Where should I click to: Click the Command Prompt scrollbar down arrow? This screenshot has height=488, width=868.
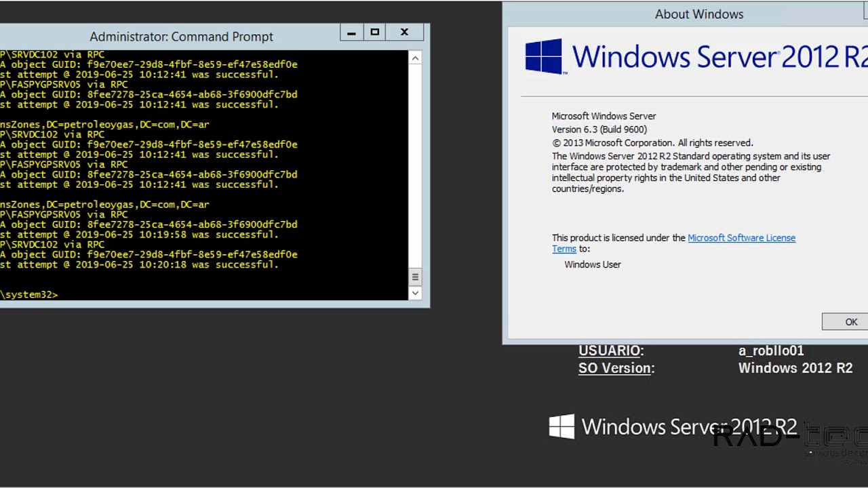415,293
